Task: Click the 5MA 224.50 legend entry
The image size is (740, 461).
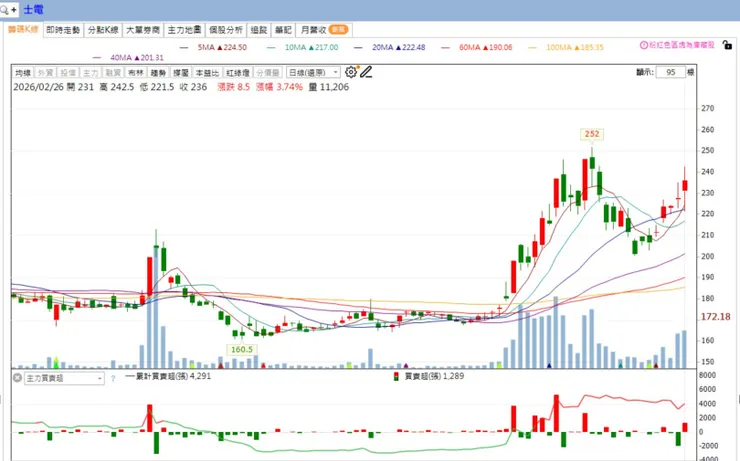Action: tap(214, 47)
